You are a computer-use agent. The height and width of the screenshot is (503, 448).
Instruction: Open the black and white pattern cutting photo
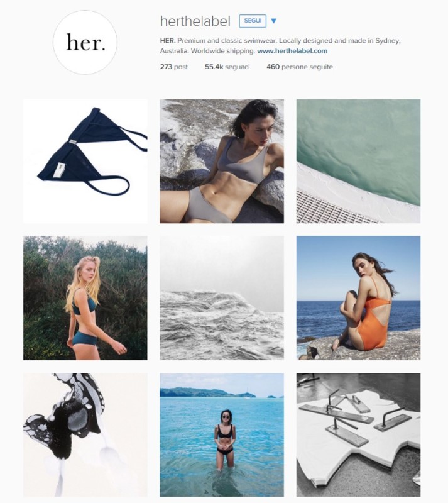pyautogui.click(x=358, y=434)
